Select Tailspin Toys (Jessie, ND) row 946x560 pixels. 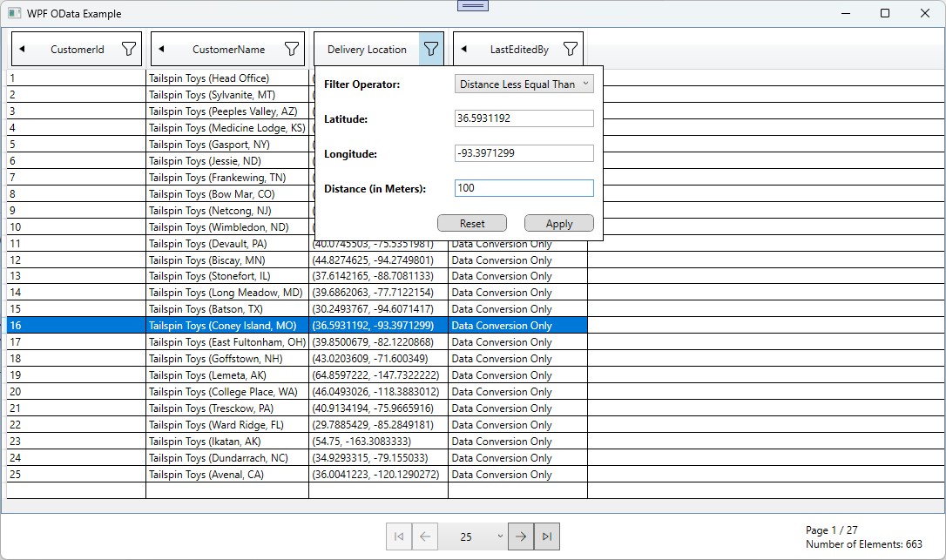click(205, 160)
